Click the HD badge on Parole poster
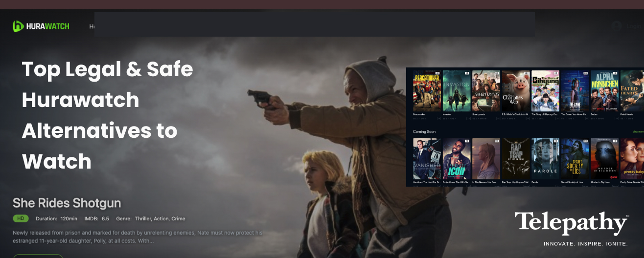The height and width of the screenshot is (258, 644). 556,141
